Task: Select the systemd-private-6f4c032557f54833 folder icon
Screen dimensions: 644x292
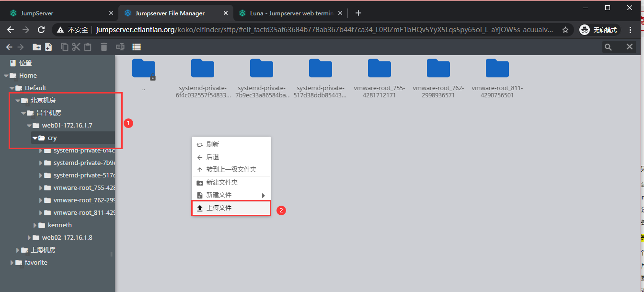Action: tap(203, 68)
